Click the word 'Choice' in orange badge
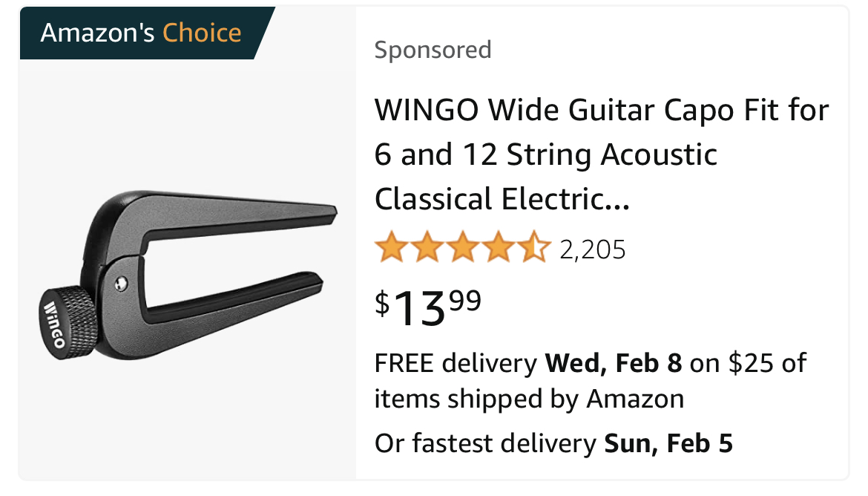The width and height of the screenshot is (868, 496). click(202, 33)
